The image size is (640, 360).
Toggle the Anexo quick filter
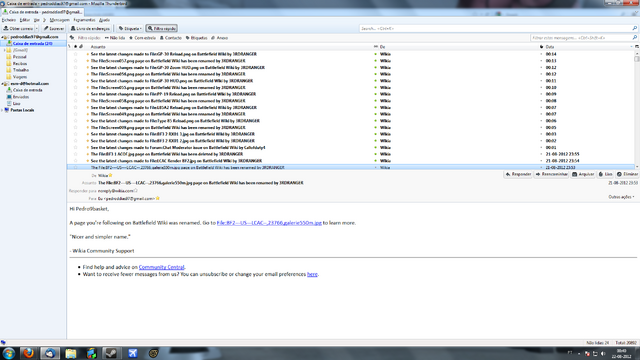[x=220, y=38]
